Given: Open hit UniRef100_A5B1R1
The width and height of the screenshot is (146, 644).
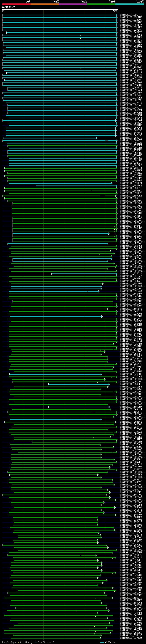Looking at the screenshot, I should [131, 37].
